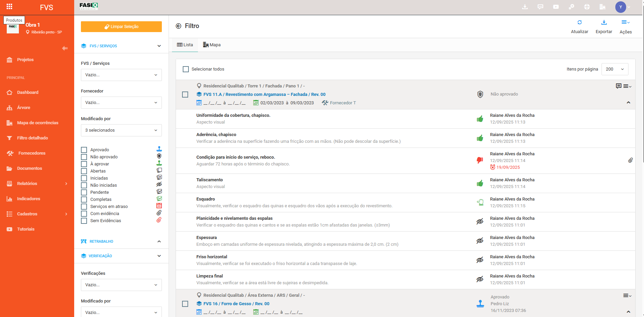Open the apps grid menu icon
This screenshot has height=317, width=644.
9,6
